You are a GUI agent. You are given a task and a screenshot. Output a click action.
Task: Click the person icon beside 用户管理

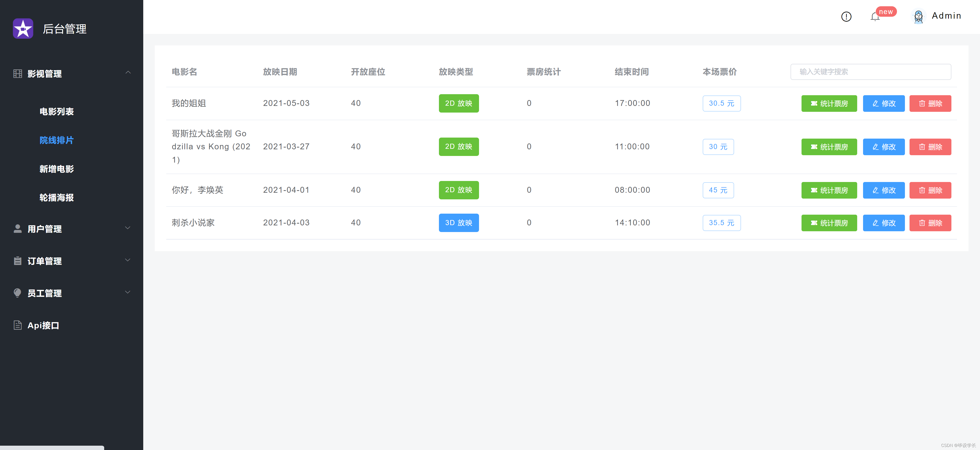point(18,229)
